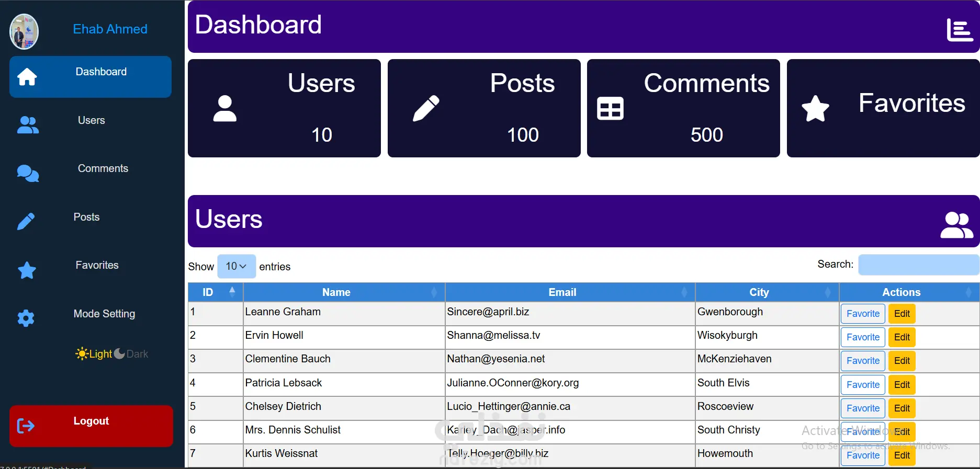
Task: Open the entries-per-page dropdown showing 10
Action: 236,266
